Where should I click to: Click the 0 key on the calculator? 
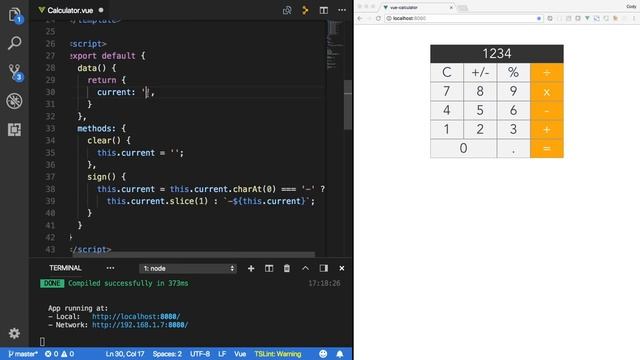point(463,148)
